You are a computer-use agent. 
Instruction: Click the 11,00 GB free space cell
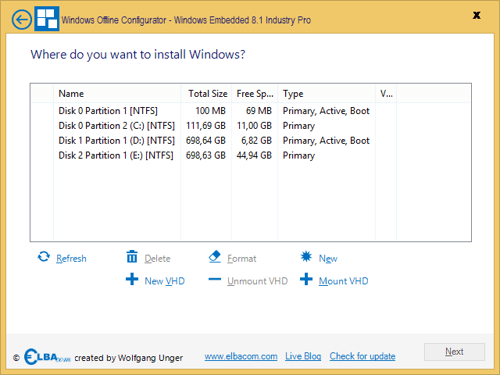point(254,126)
